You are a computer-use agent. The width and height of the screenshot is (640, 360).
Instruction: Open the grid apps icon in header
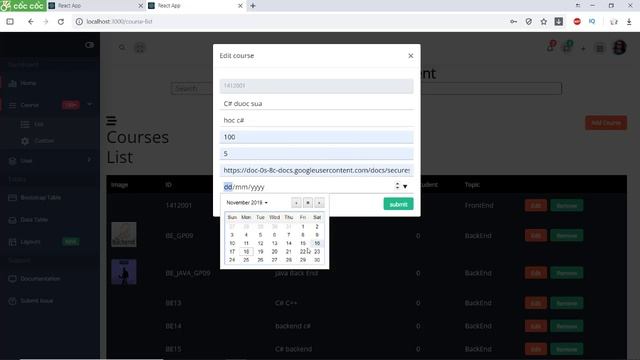click(x=600, y=49)
